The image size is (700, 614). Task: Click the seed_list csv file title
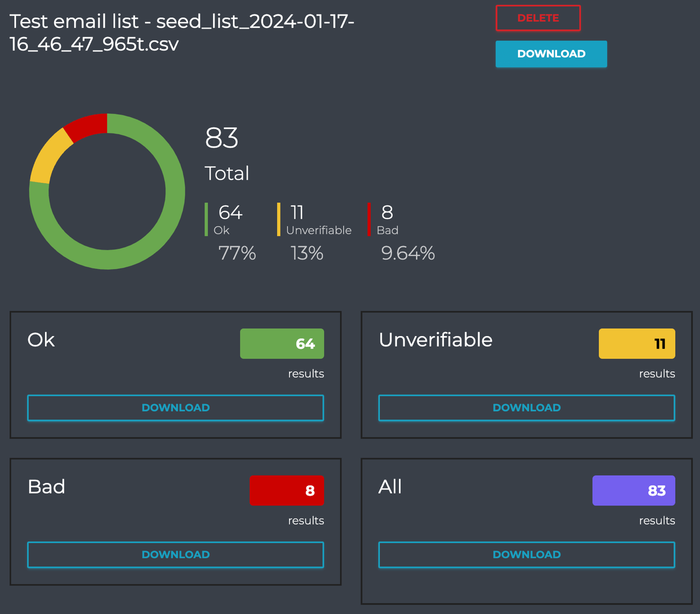(x=182, y=32)
